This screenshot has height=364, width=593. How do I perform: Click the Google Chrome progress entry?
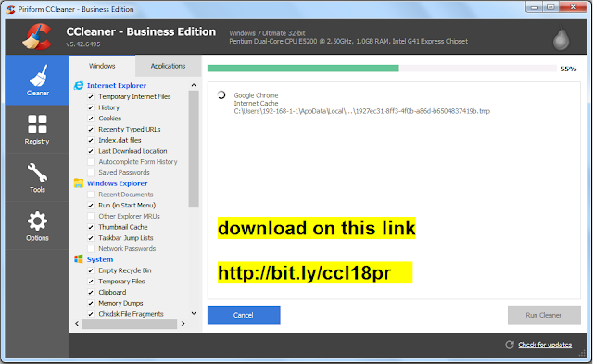(x=256, y=95)
